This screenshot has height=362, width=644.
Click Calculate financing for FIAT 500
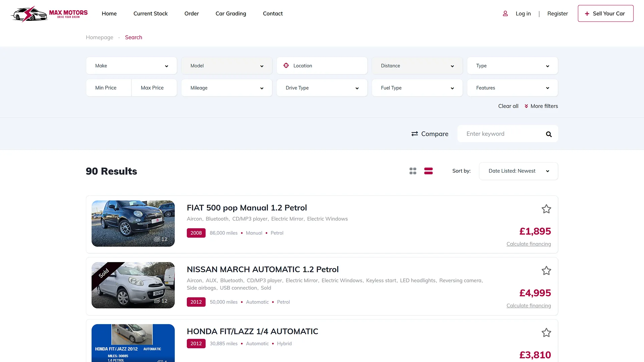tap(529, 244)
